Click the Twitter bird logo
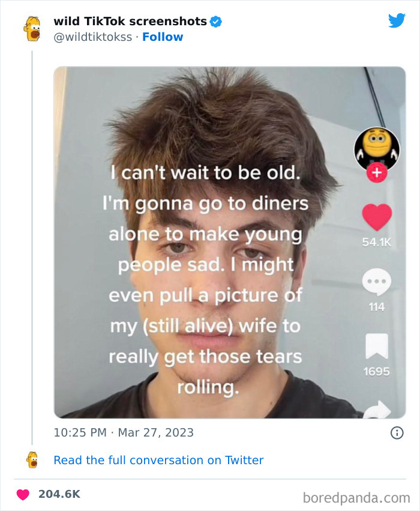This screenshot has height=511, width=420. (397, 20)
